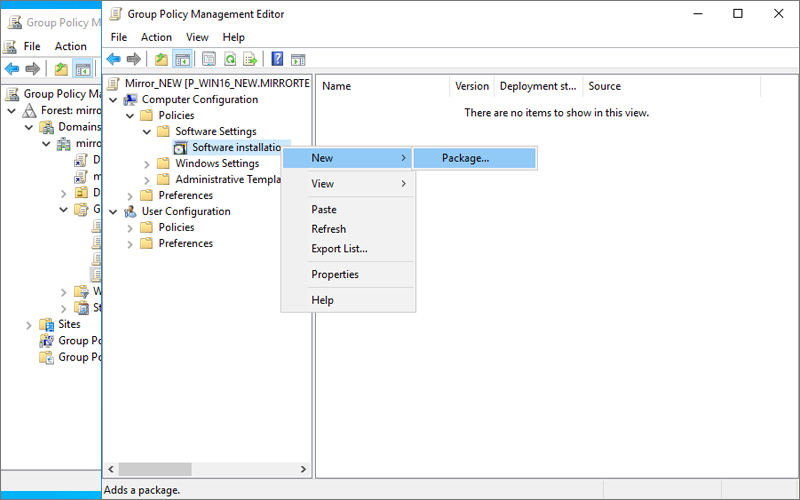
Task: Click the blue Help question-mark toolbar icon
Action: tap(277, 59)
